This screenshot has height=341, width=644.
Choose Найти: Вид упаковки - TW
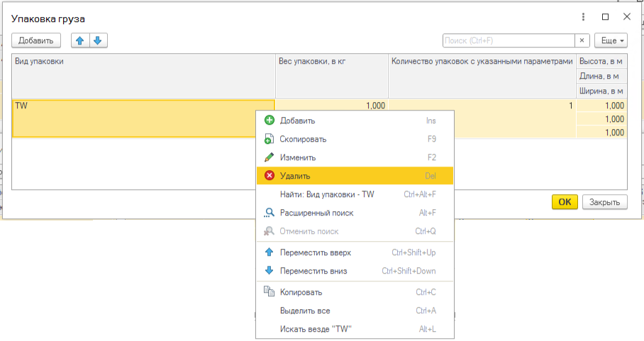coord(355,194)
